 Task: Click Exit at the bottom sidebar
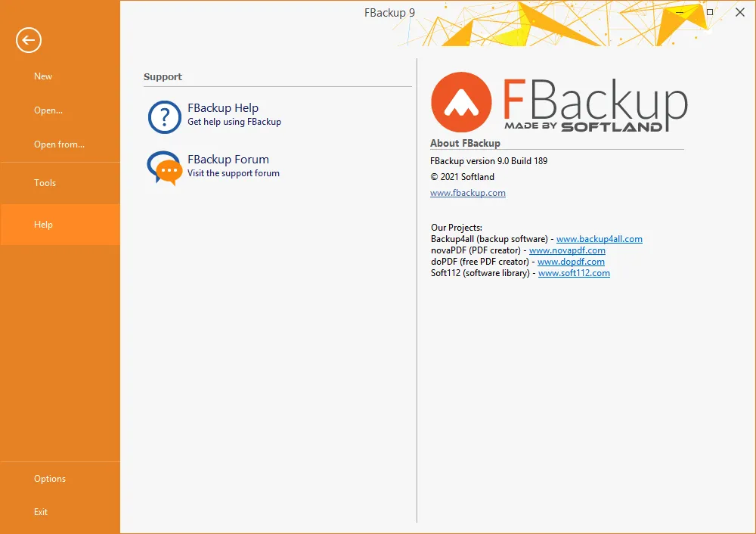(40, 511)
